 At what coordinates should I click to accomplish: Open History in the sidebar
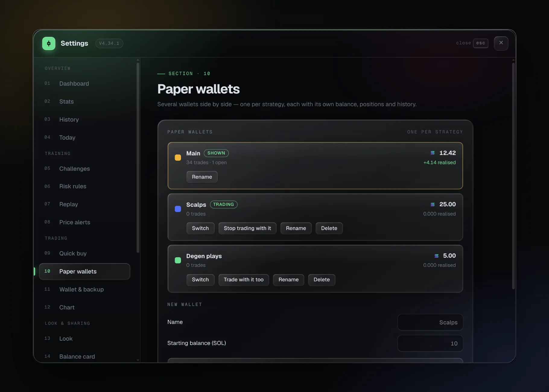click(x=84, y=120)
